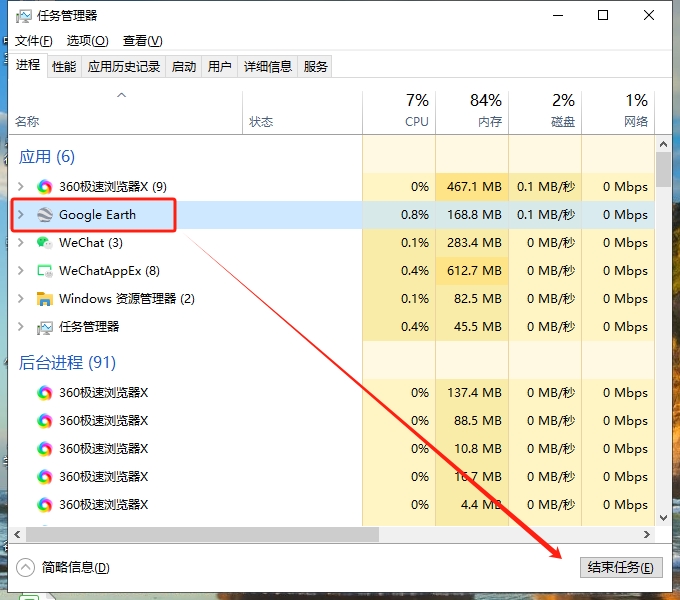
Task: Click the Windows 资源管理器 folder icon
Action: click(x=44, y=299)
